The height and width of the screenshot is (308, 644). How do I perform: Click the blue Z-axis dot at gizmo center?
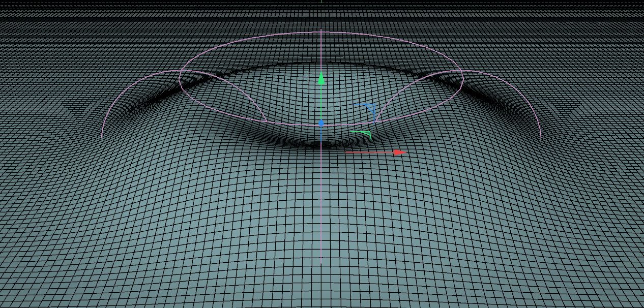point(321,123)
